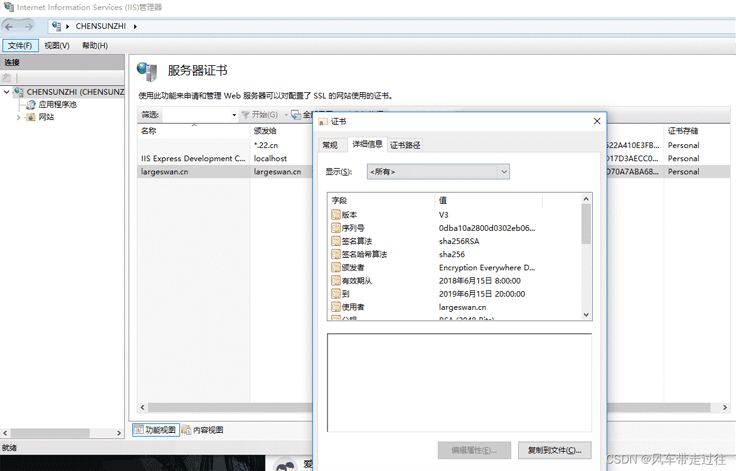Image resolution: width=736 pixels, height=471 pixels.
Task: Select the 版本 field row
Action: pos(455,215)
